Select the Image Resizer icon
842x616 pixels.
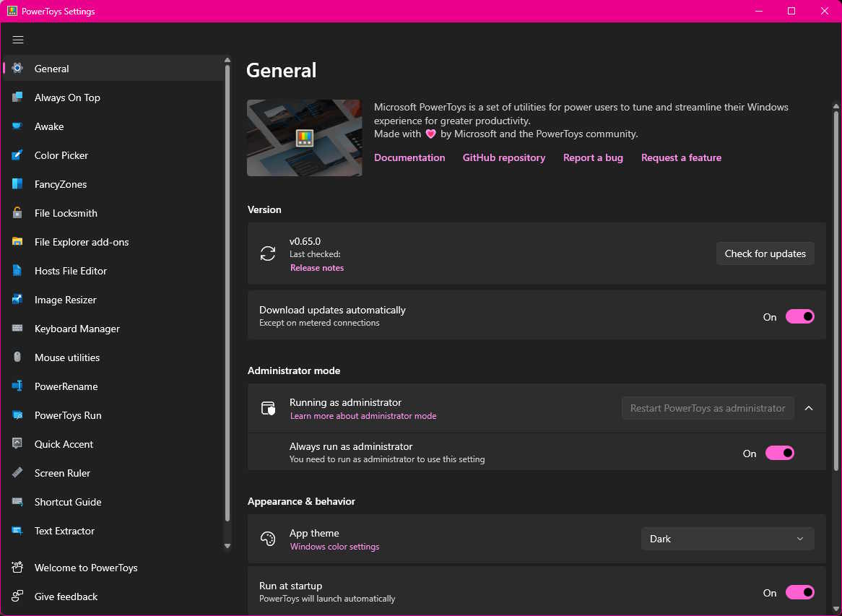pos(17,300)
